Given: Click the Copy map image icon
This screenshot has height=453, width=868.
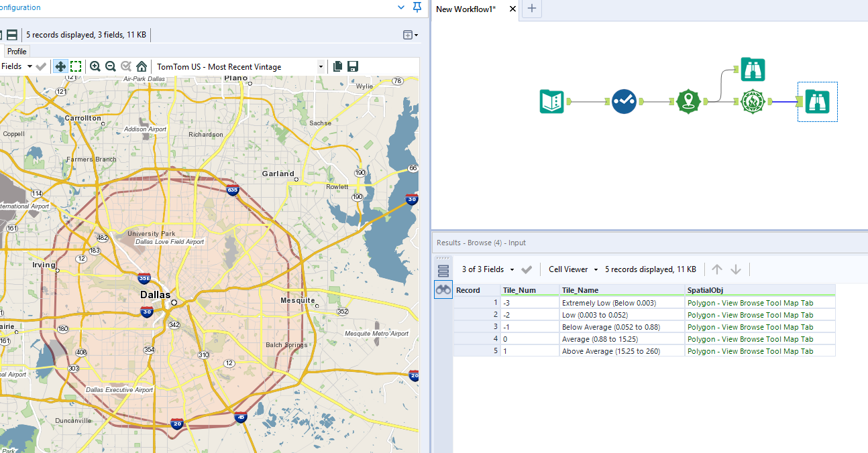Looking at the screenshot, I should coord(337,66).
